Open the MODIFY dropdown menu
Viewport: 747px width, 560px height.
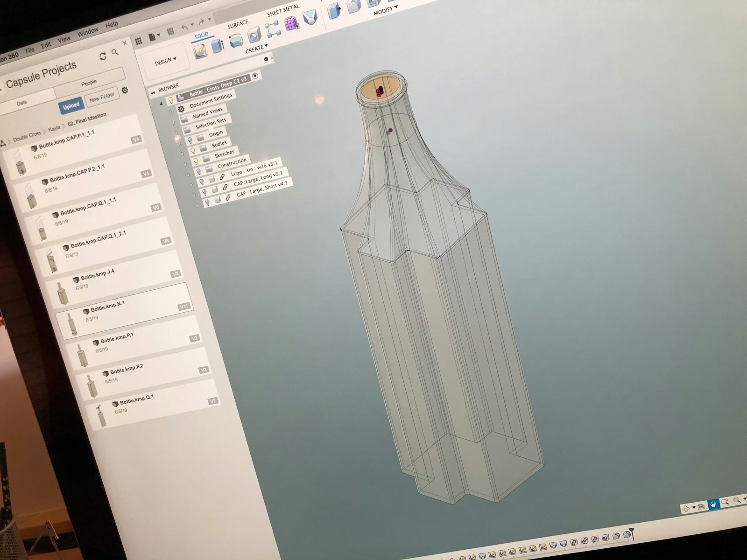(385, 9)
